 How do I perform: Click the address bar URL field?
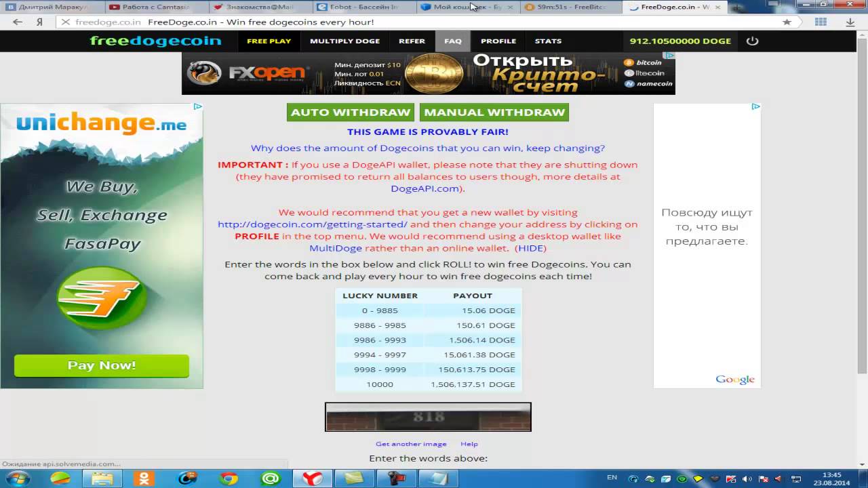(x=427, y=22)
